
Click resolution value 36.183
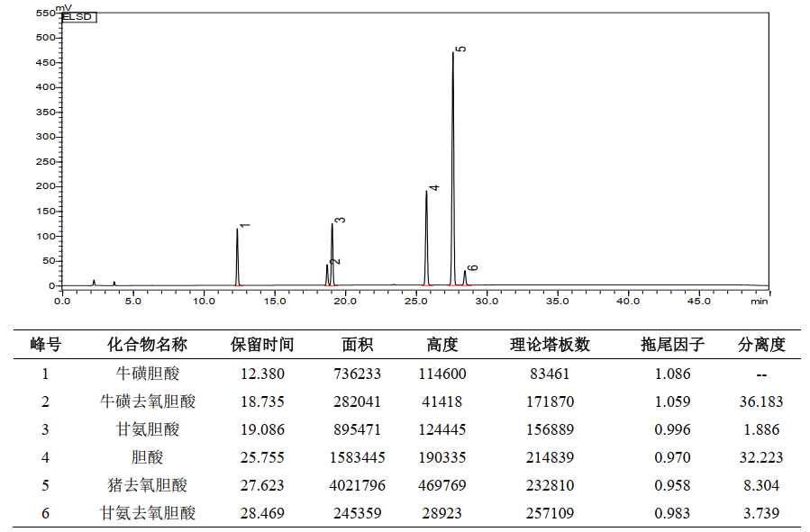tap(761, 401)
